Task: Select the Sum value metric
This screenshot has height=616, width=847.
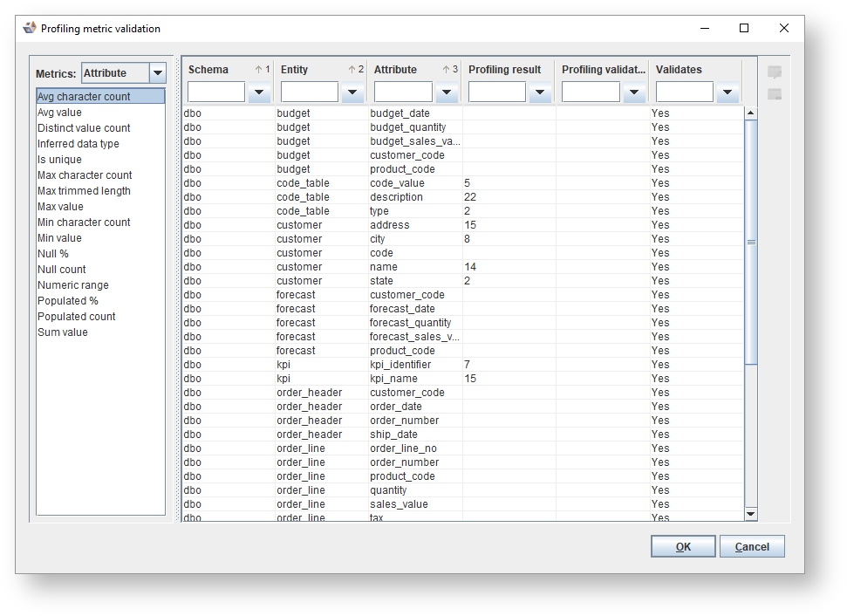Action: [x=100, y=332]
